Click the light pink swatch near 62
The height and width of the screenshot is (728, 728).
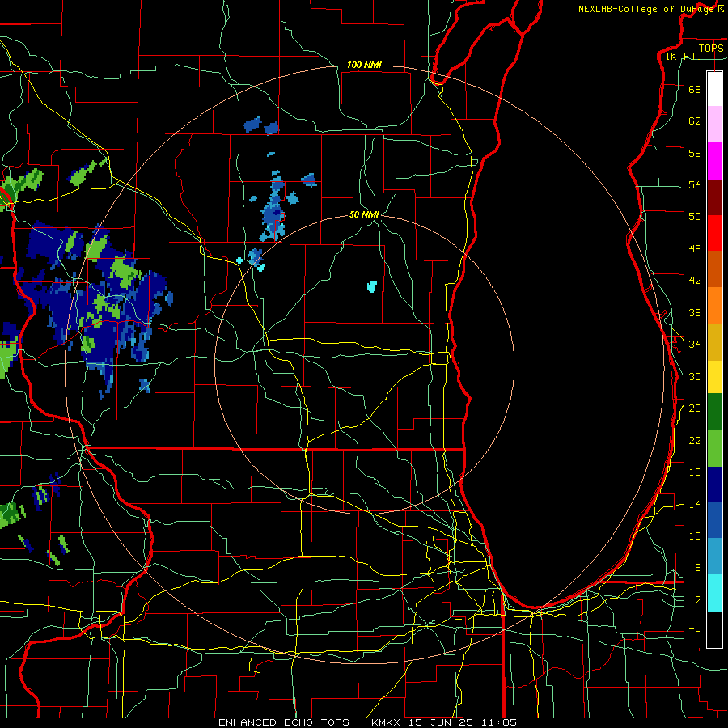click(x=714, y=125)
